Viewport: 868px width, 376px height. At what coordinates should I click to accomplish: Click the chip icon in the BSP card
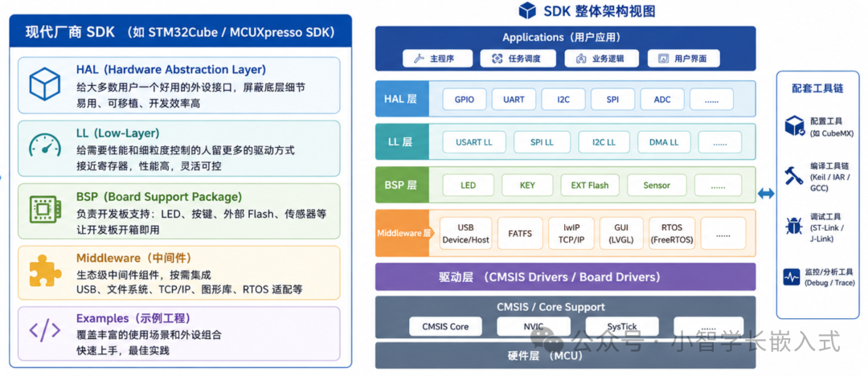[45, 210]
